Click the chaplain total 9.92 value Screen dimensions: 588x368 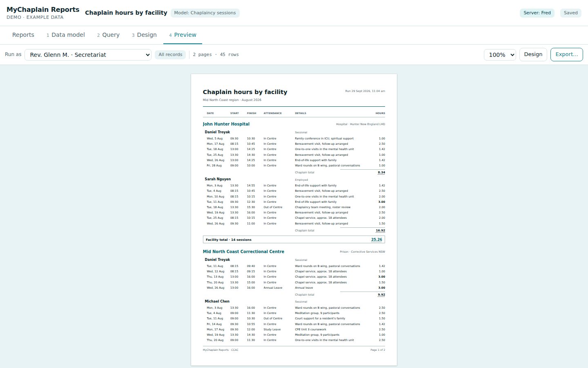381,295
